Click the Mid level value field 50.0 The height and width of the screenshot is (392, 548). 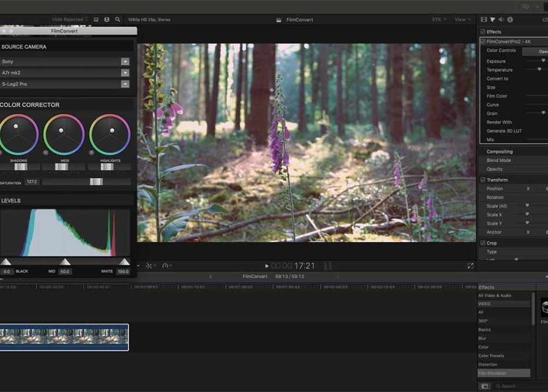pos(65,271)
